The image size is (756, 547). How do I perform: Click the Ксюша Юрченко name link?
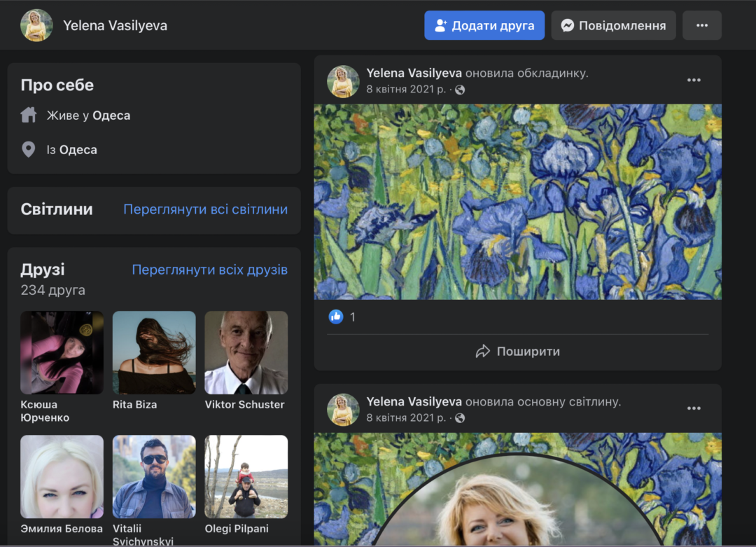click(45, 411)
